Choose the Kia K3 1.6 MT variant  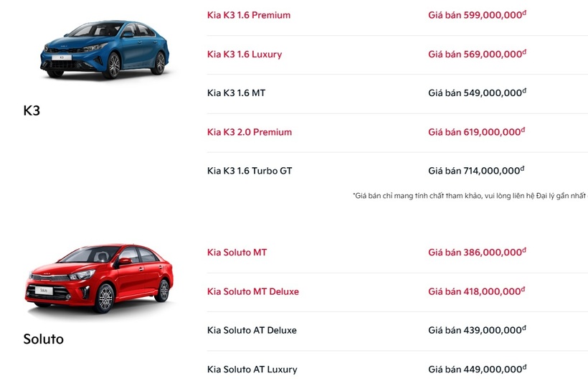pos(236,93)
